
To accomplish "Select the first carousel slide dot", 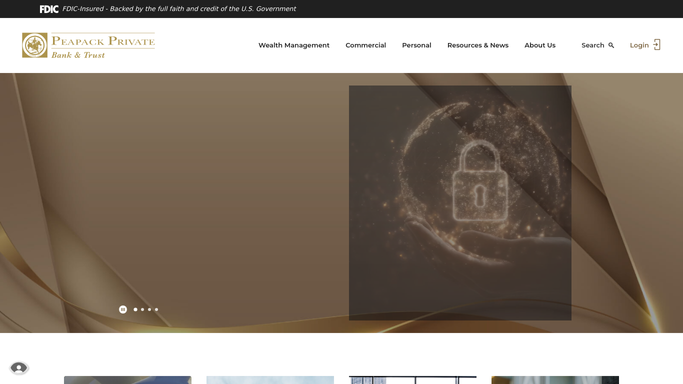I will click(135, 310).
